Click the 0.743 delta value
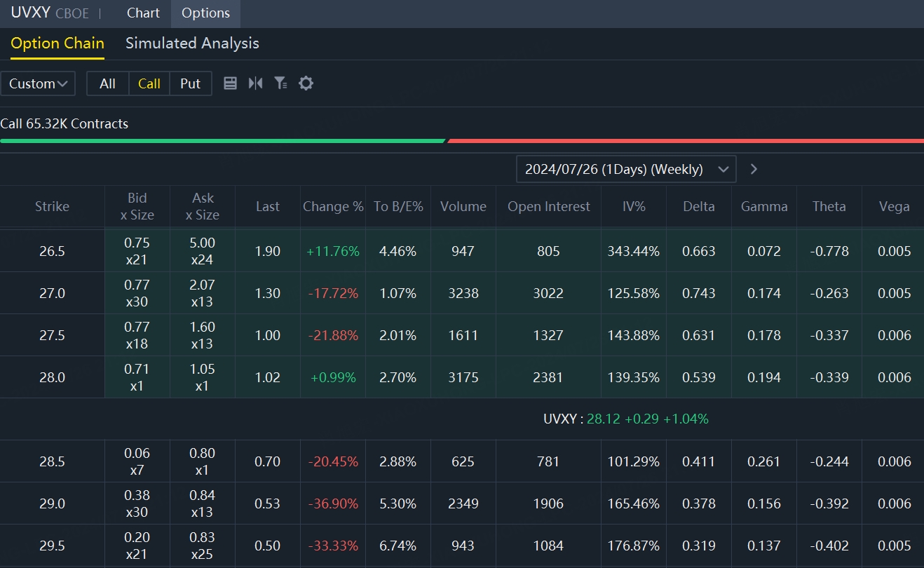Viewport: 924px width, 568px height. tap(699, 293)
